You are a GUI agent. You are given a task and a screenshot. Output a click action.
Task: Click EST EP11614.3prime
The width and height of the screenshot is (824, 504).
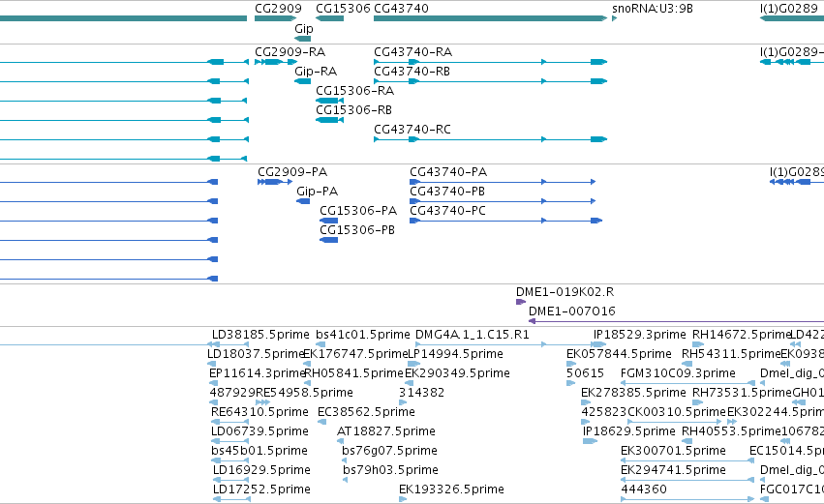(x=258, y=373)
